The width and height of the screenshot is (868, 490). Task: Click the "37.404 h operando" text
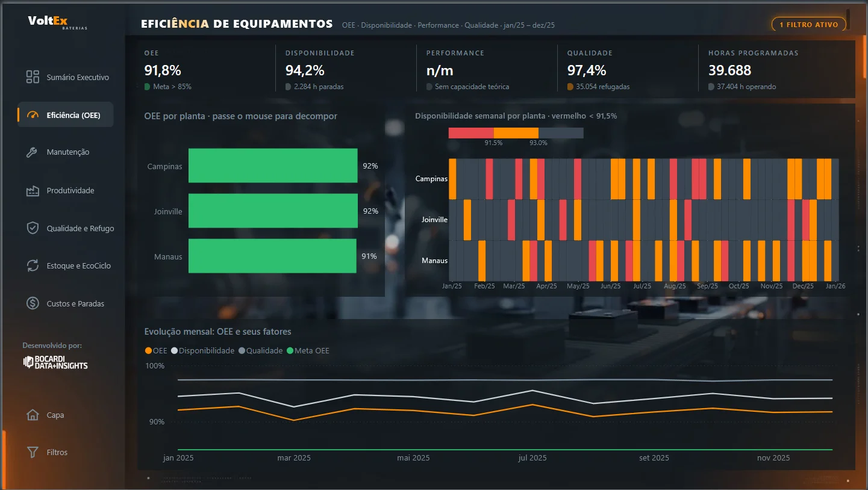click(746, 87)
